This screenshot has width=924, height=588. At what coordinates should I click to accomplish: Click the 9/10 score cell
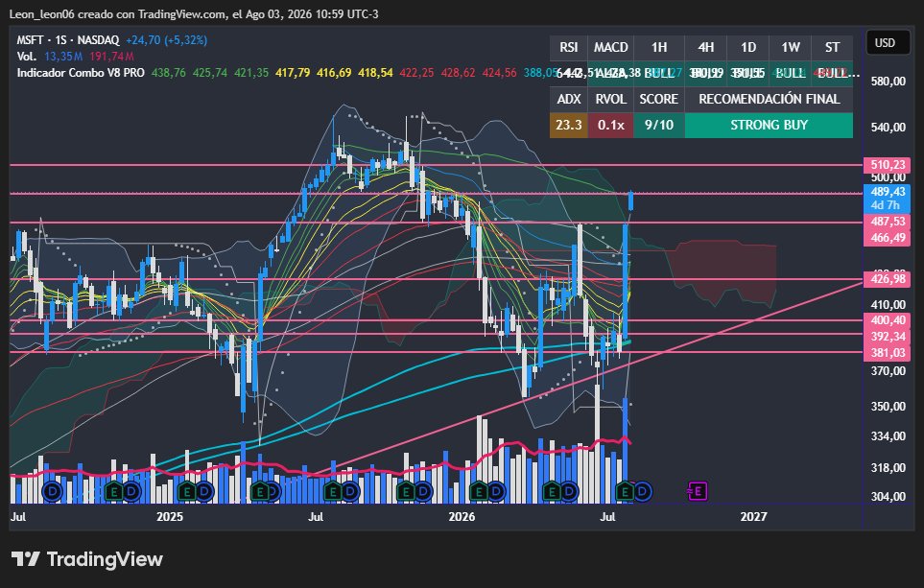click(x=659, y=125)
